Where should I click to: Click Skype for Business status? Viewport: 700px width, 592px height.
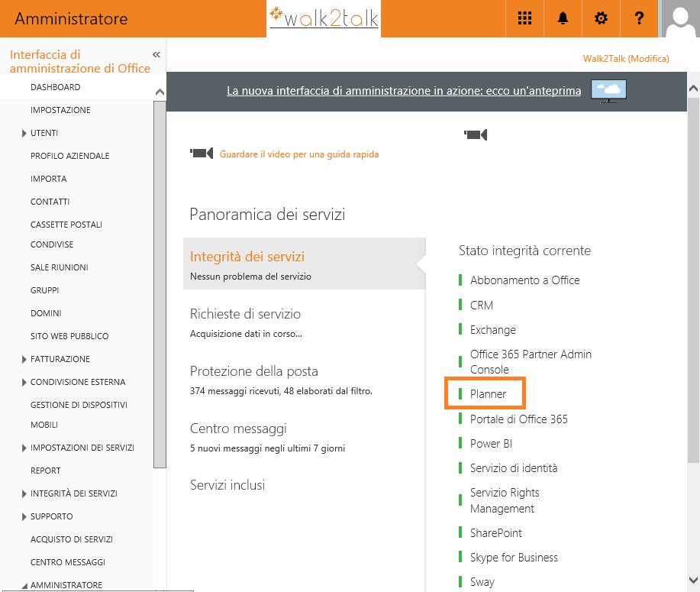(514, 558)
